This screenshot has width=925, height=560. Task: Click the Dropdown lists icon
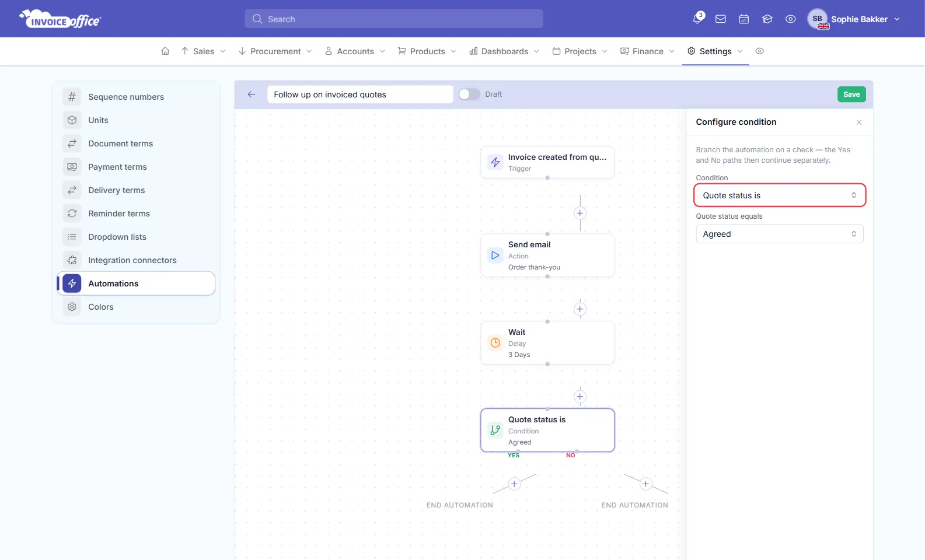click(x=72, y=237)
